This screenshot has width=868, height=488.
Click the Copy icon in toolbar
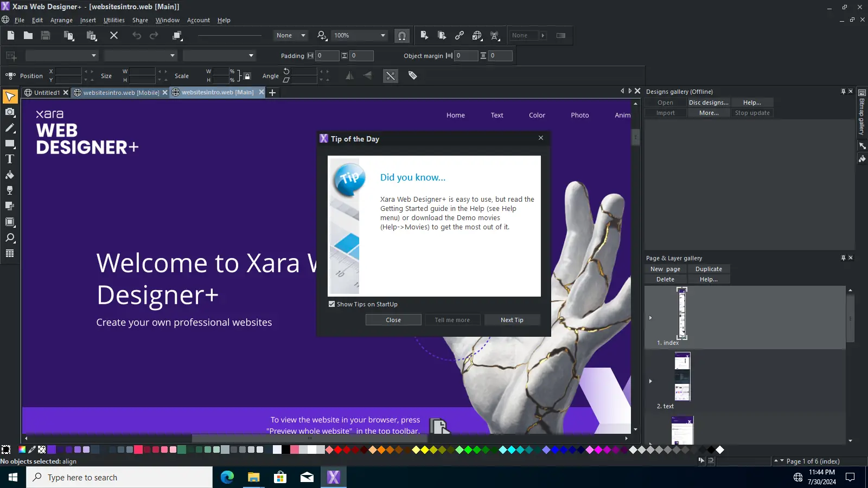coord(69,35)
